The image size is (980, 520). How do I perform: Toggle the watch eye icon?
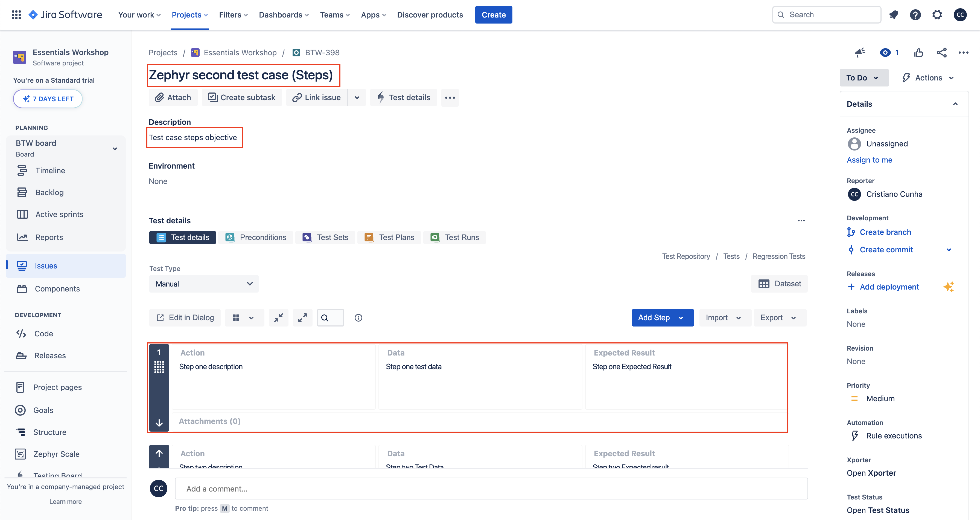click(885, 53)
